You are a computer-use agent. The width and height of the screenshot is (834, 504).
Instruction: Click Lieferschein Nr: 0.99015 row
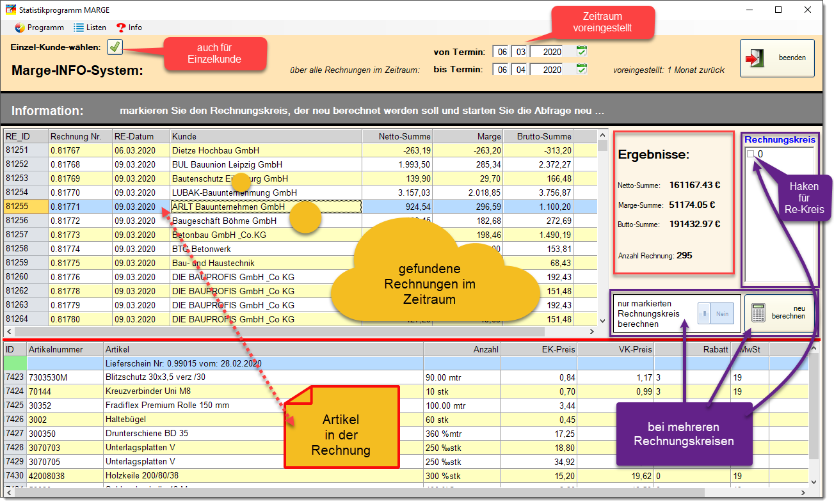[x=406, y=363]
